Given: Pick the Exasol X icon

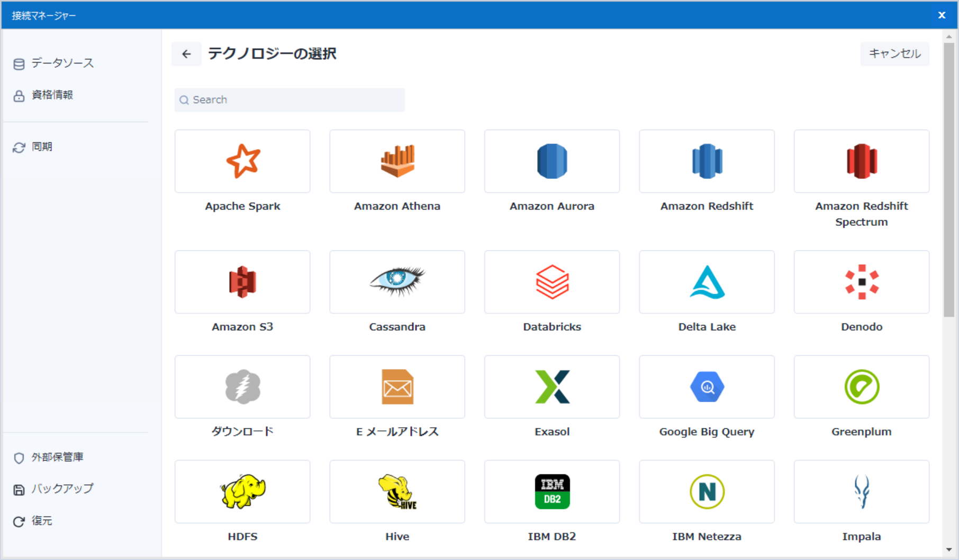Looking at the screenshot, I should [552, 386].
